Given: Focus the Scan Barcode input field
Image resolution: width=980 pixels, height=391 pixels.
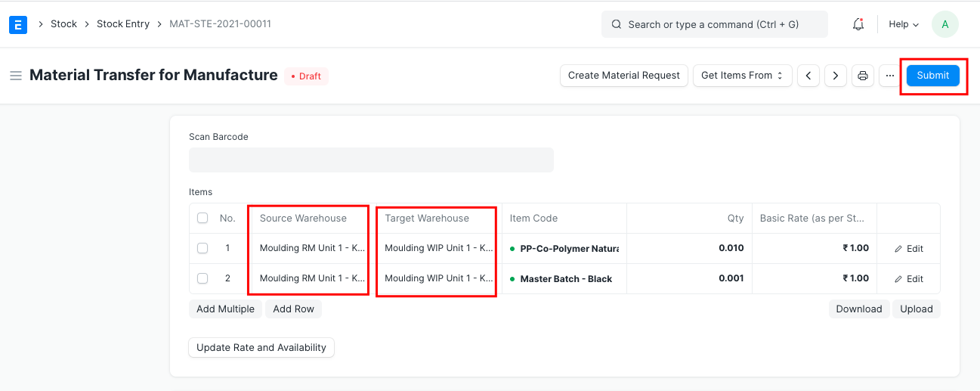Looking at the screenshot, I should 371,160.
